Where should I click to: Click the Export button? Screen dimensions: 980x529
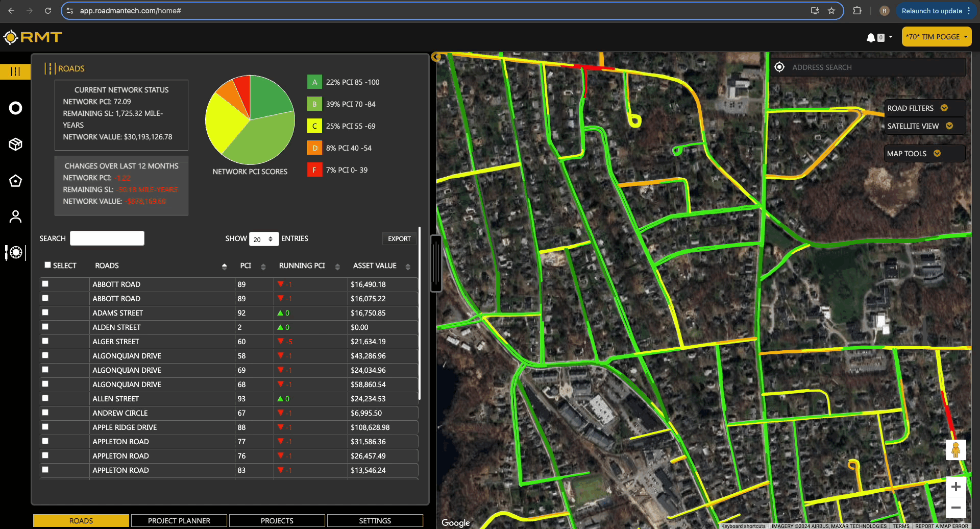[x=399, y=239]
